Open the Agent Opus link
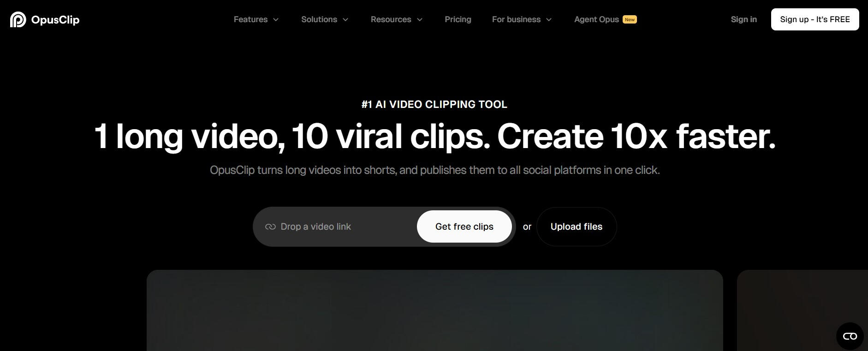The height and width of the screenshot is (351, 868). pos(596,19)
